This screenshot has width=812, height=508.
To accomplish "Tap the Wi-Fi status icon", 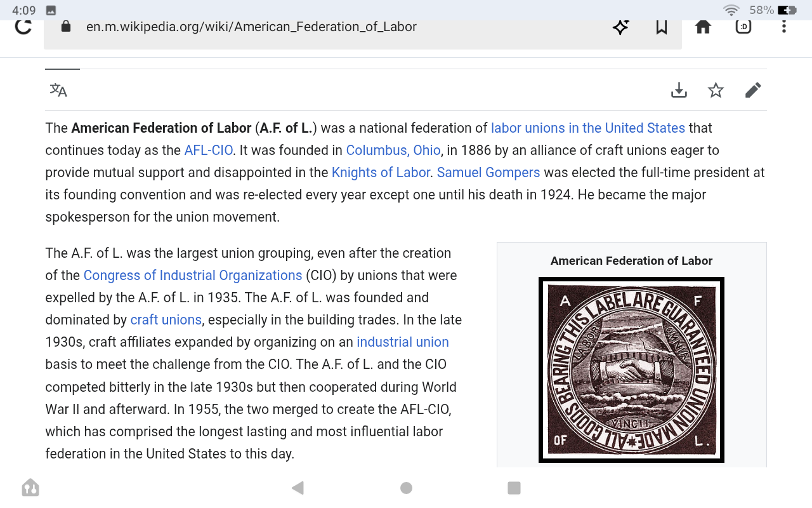I will (x=731, y=10).
